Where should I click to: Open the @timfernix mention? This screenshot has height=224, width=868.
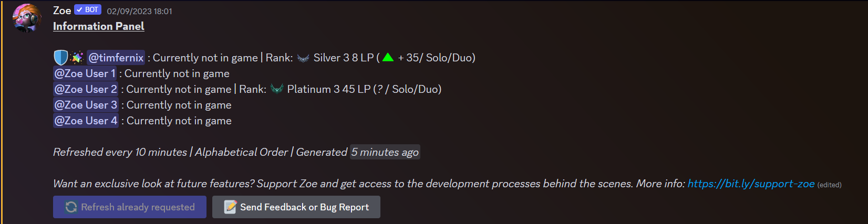[x=116, y=58]
